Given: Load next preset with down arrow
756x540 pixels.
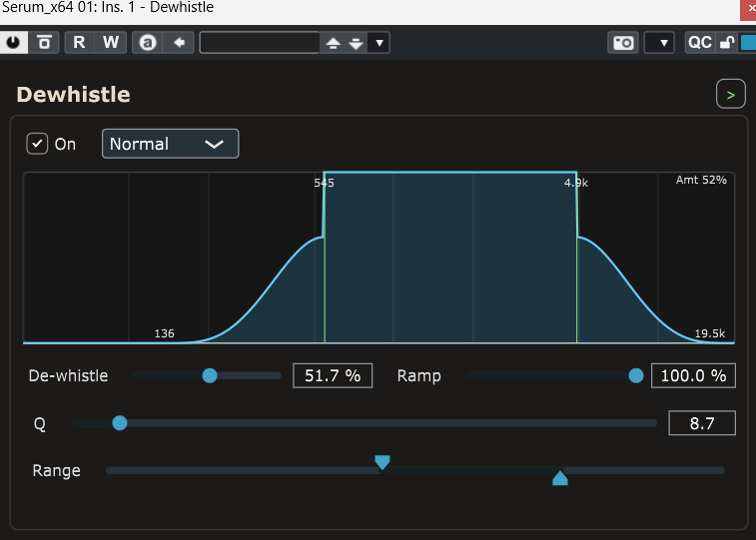Looking at the screenshot, I should click(x=356, y=43).
